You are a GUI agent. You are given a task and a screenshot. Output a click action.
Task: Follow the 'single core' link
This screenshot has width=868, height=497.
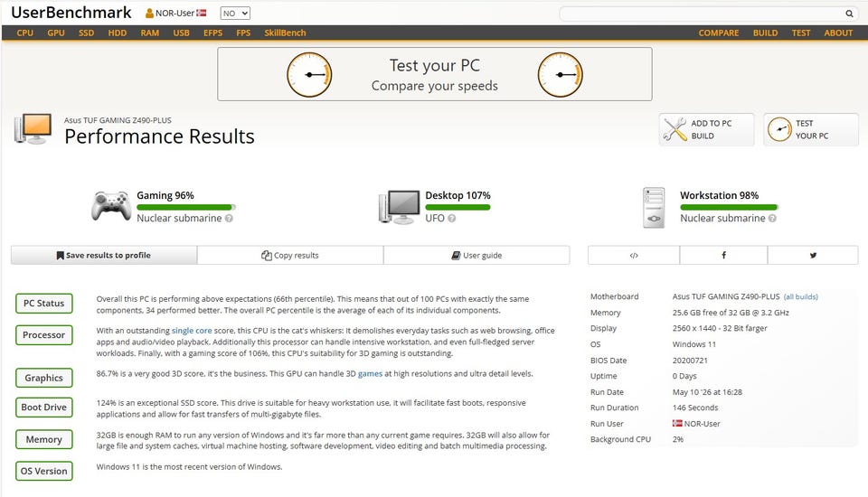192,331
